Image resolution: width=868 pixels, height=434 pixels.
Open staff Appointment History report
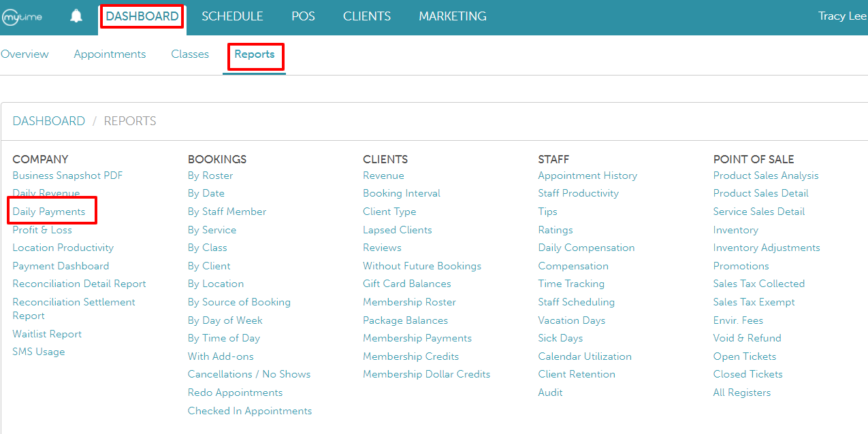(588, 176)
